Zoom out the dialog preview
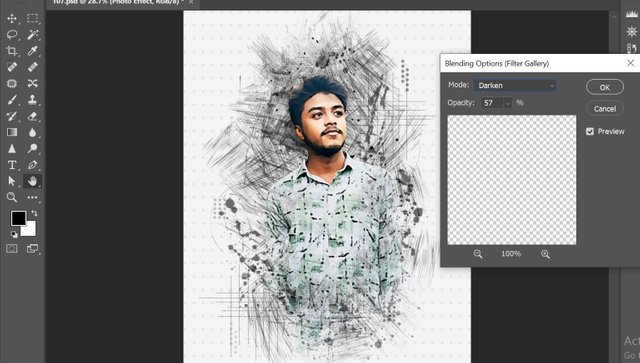 pyautogui.click(x=478, y=254)
